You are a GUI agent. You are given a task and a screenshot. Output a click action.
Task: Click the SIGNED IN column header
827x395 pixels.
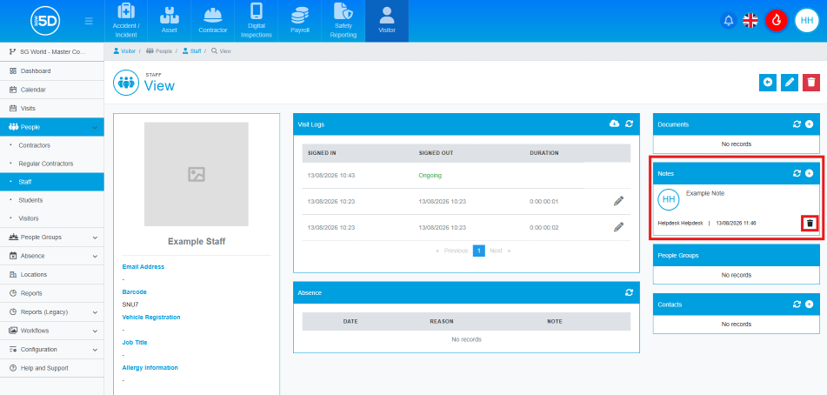point(322,153)
